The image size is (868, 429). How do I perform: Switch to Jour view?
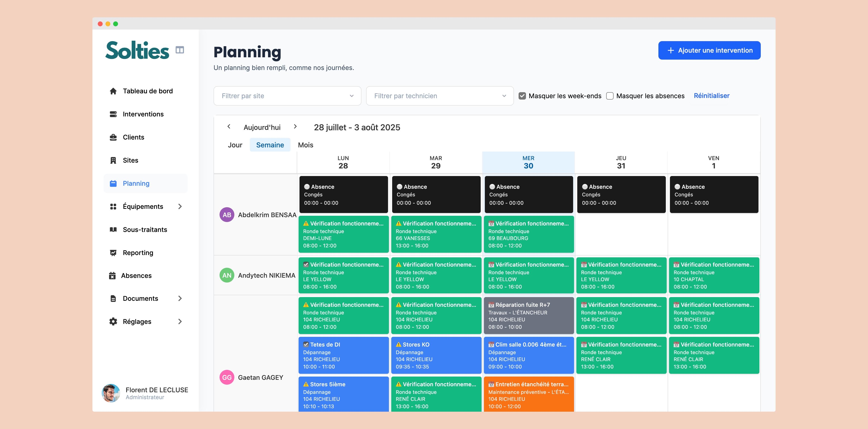235,145
